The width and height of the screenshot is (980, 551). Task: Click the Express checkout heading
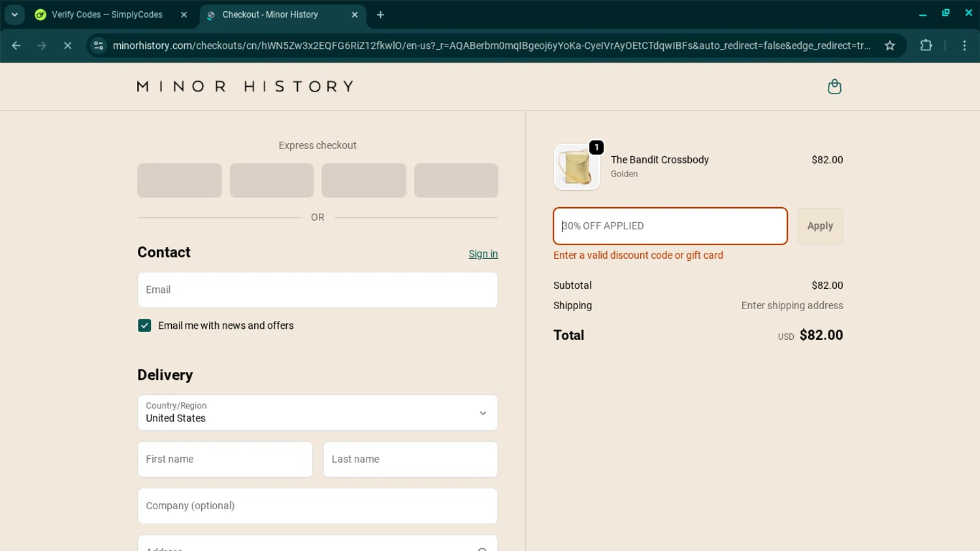318,146
